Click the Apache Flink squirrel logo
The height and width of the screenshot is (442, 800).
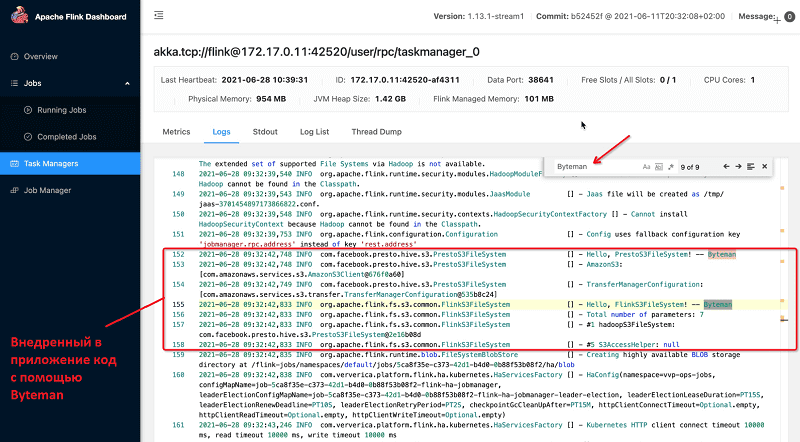19,15
